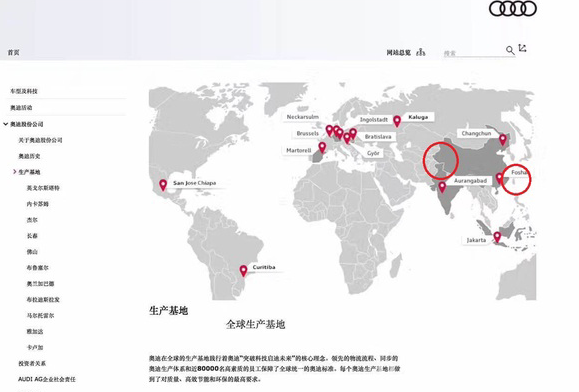Click the Aurangabad map pin in India
579x392 pixels.
click(x=442, y=187)
